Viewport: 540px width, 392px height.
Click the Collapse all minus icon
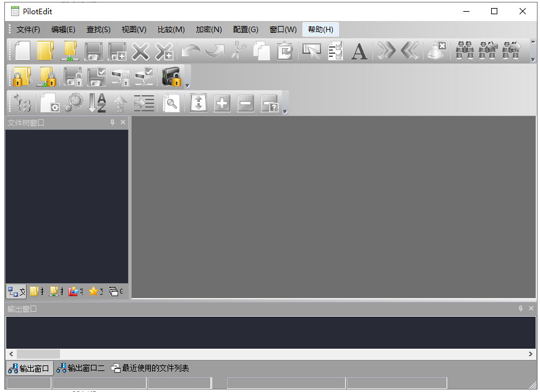(245, 103)
